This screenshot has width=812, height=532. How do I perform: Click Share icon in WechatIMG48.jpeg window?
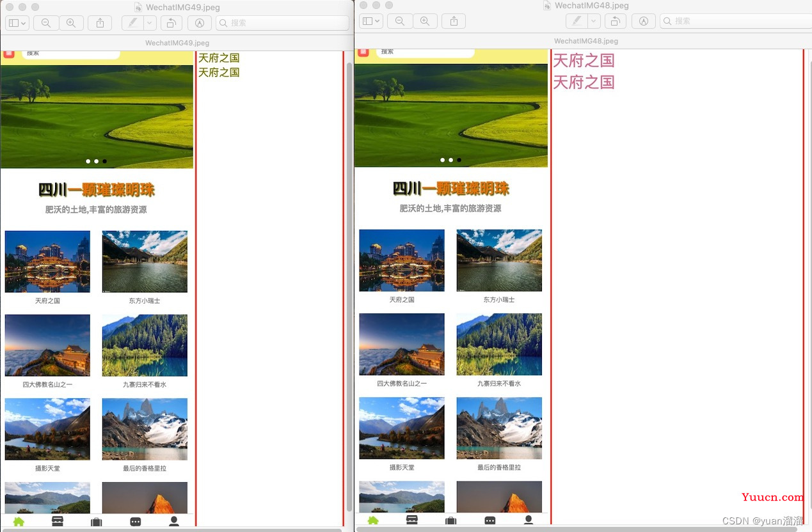(x=454, y=21)
